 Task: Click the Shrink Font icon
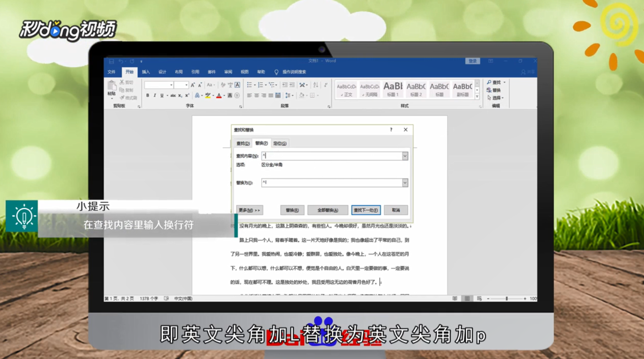click(200, 85)
